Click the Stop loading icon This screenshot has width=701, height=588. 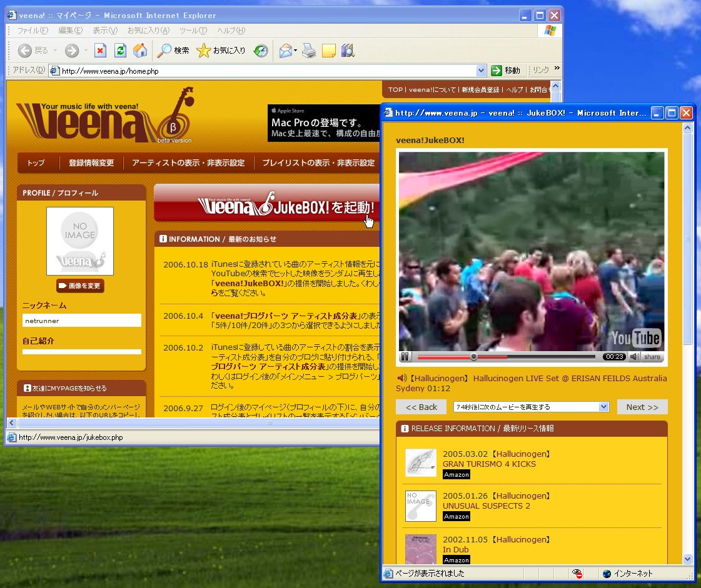(100, 51)
